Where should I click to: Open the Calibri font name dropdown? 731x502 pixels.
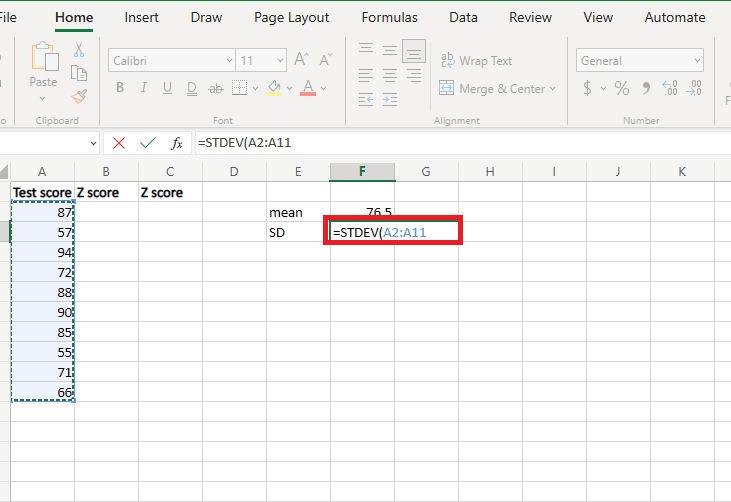click(x=229, y=61)
